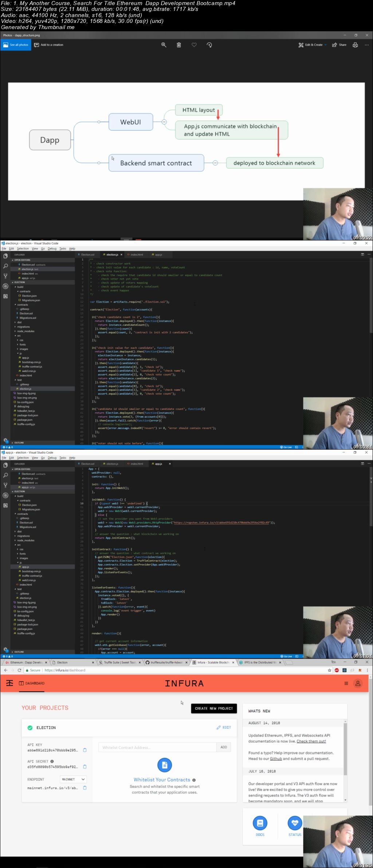This screenshot has height=868, width=373.
Task: Open Search in the election.js VS Code window
Action: click(5, 266)
